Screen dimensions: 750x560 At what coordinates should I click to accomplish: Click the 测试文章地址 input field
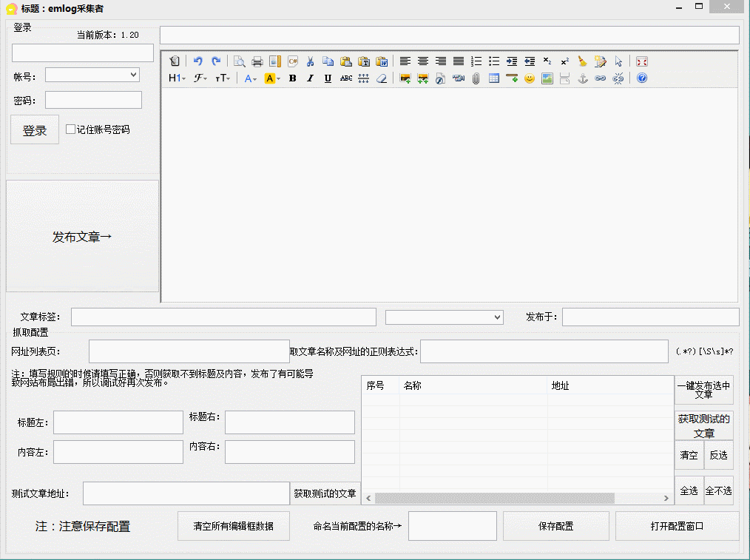point(186,493)
